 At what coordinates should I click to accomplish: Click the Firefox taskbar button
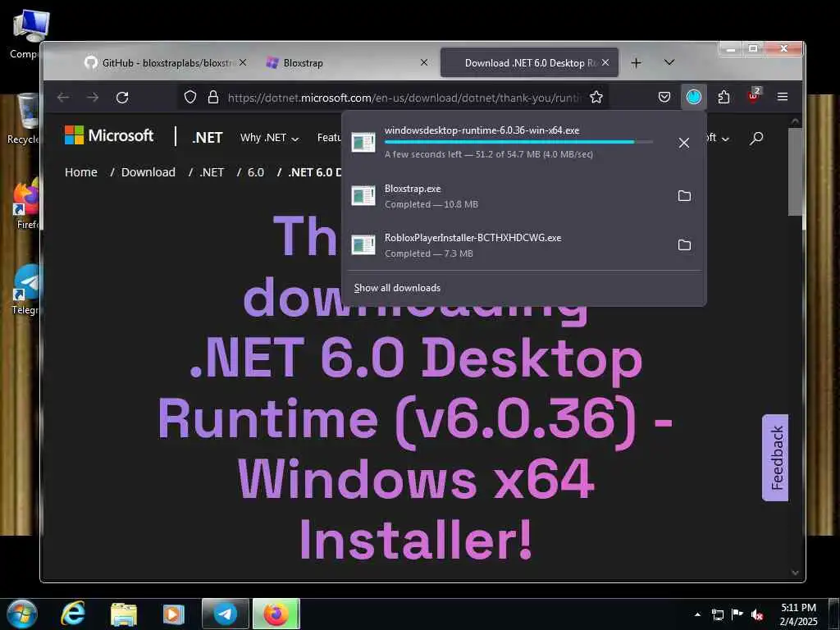276,614
